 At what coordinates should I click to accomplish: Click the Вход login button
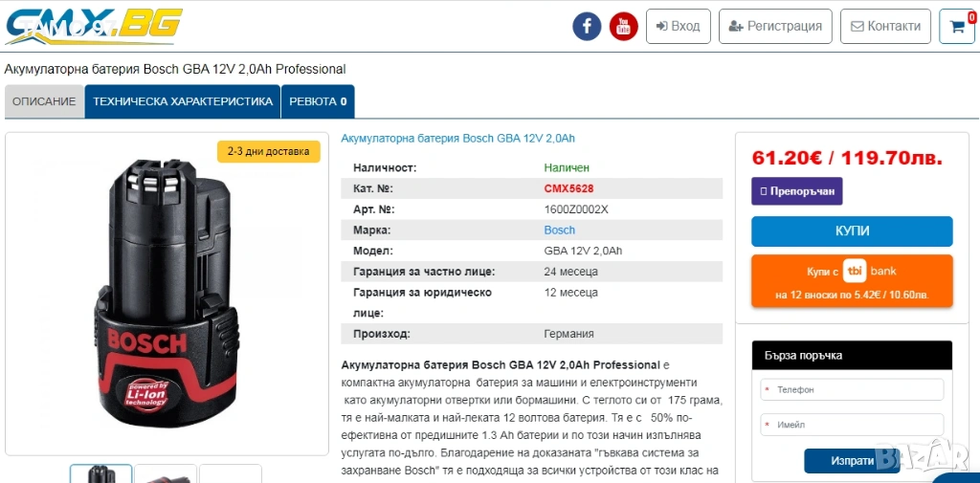(x=679, y=26)
